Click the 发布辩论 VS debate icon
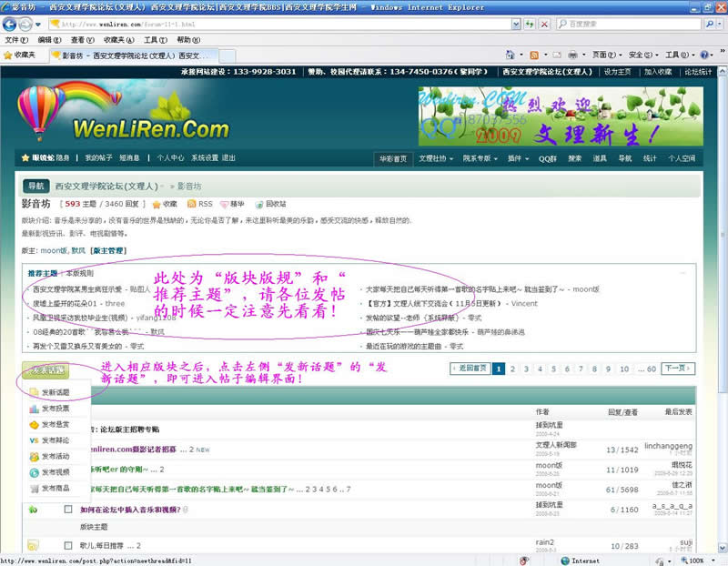Image resolution: width=728 pixels, height=566 pixels. pyautogui.click(x=34, y=440)
